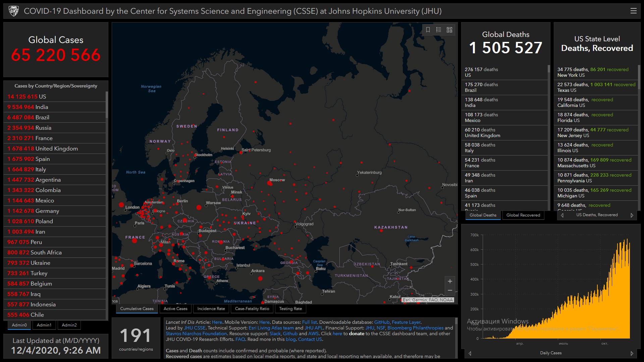Go to next US state panel
The height and width of the screenshot is (362, 644).
632,215
